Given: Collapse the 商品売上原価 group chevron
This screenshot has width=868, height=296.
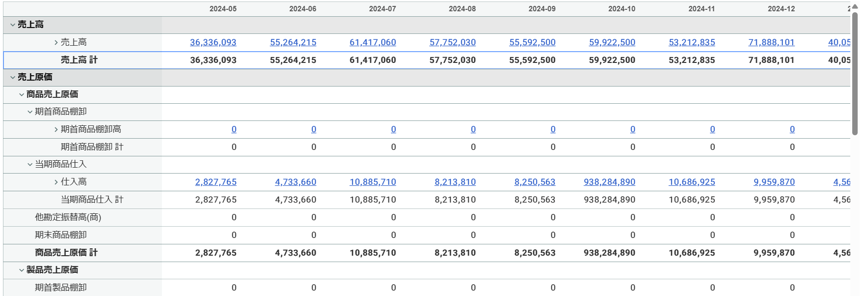Looking at the screenshot, I should click(x=22, y=94).
